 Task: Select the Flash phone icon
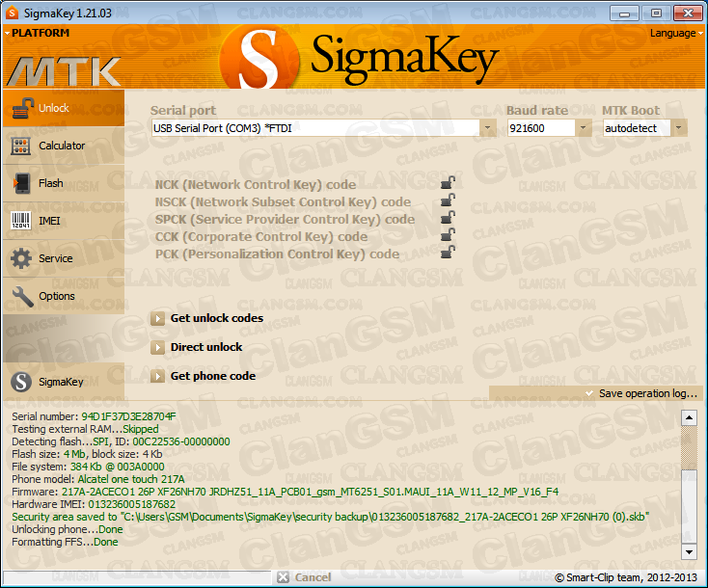[21, 183]
